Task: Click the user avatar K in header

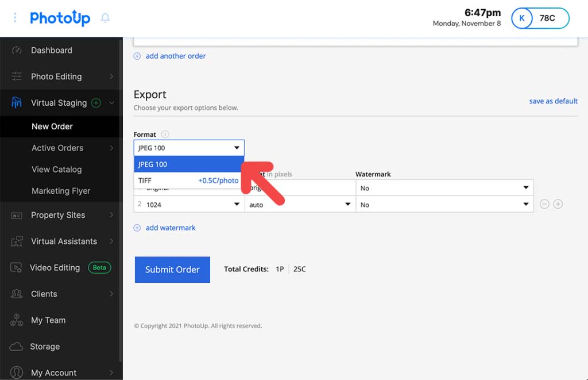Action: pos(521,18)
